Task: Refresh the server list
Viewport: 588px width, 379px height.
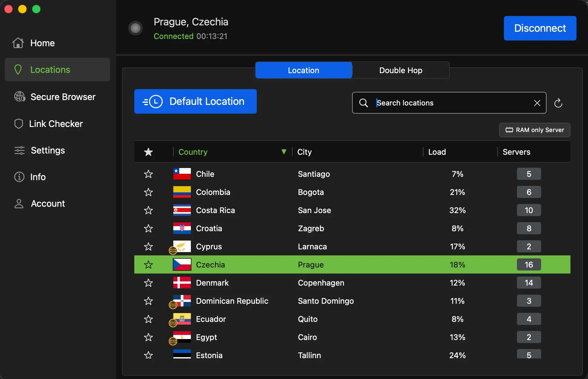Action: (558, 103)
